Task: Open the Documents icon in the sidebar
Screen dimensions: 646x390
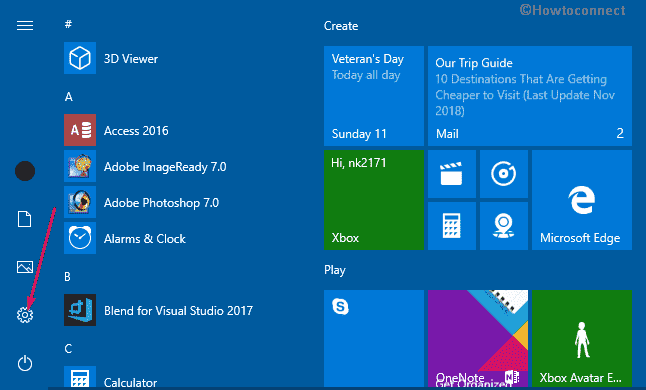Action: point(24,219)
